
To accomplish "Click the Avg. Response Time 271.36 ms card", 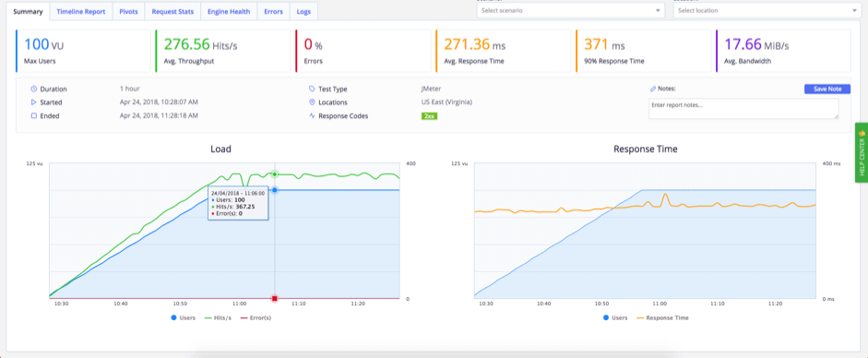I will tap(504, 51).
